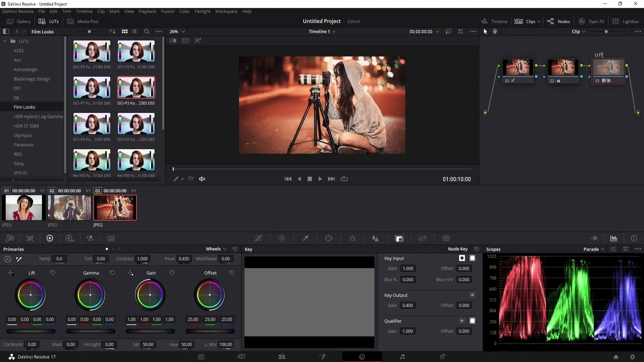Open the Motion Effects palette icon
644x362 pixels.
tap(111, 238)
